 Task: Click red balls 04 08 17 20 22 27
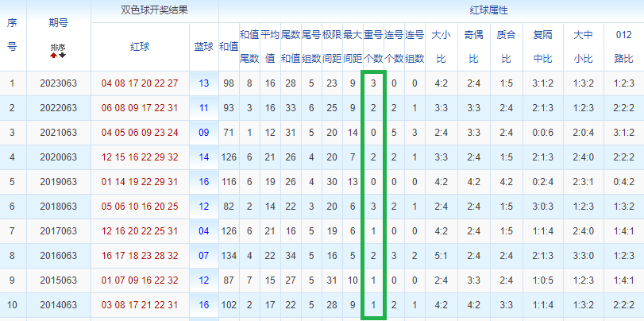tap(140, 83)
